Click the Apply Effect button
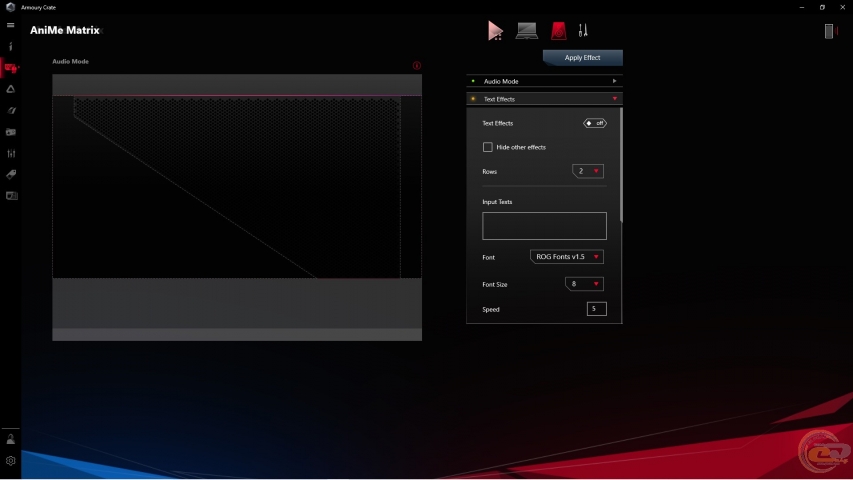 tap(583, 58)
